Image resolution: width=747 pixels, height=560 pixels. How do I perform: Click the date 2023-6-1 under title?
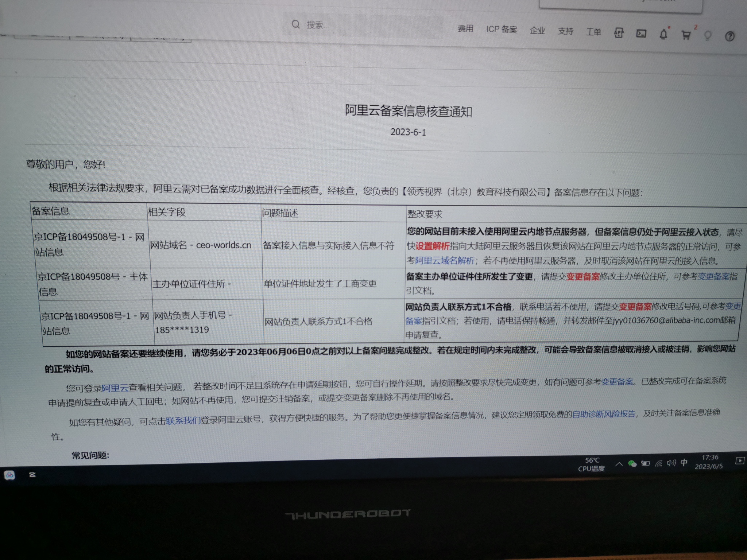tap(408, 132)
